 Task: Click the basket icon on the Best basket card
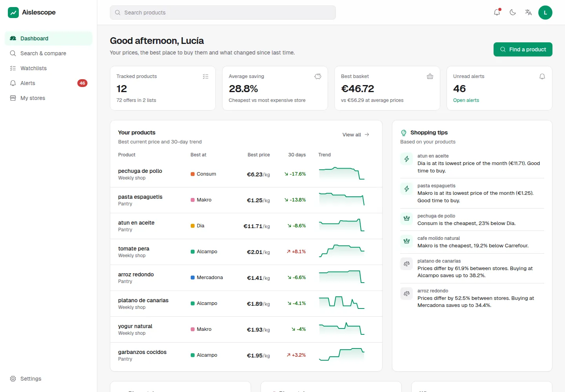430,76
